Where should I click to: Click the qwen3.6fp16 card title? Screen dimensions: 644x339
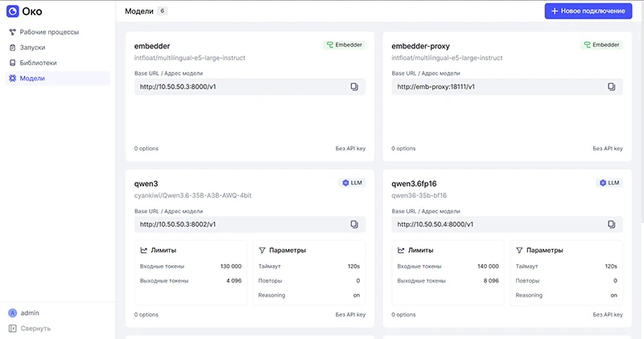pyautogui.click(x=414, y=184)
